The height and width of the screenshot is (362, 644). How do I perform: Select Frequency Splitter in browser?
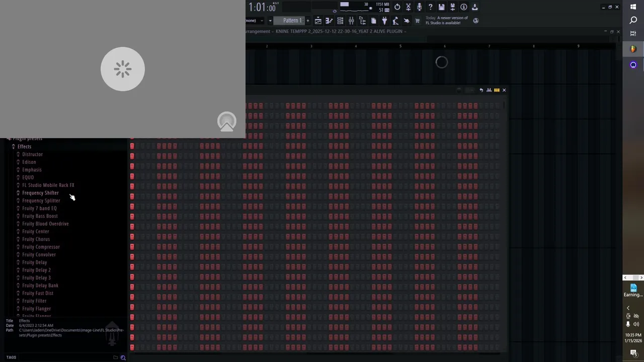pyautogui.click(x=41, y=201)
